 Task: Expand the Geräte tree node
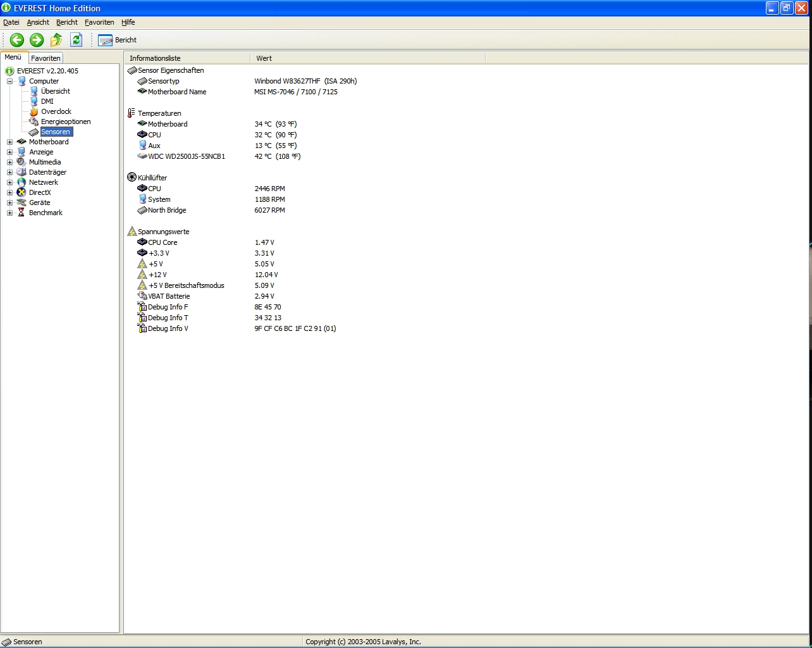(9, 202)
